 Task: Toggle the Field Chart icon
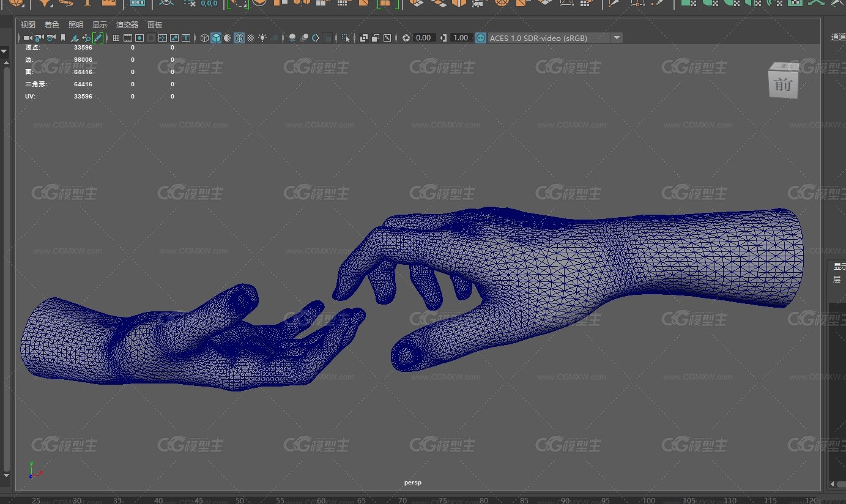coord(163,38)
